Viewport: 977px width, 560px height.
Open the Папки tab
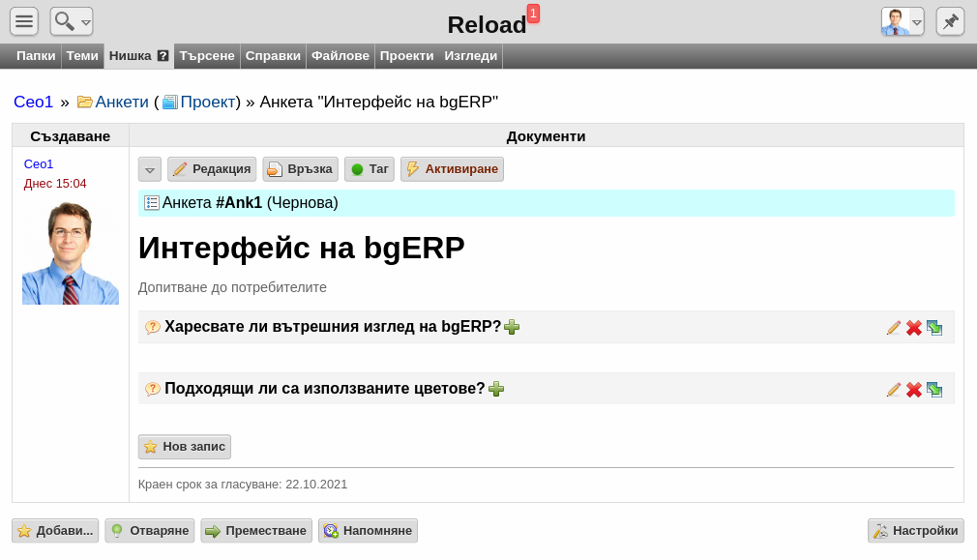point(36,56)
